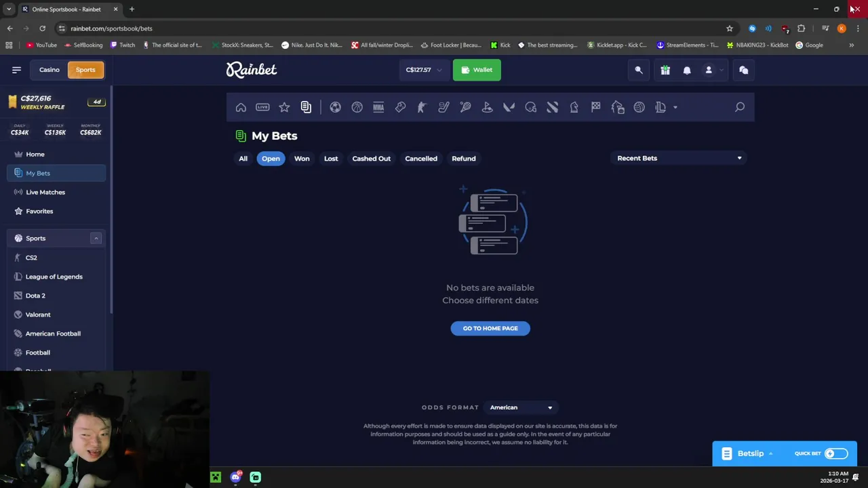
Task: Expand more sports arrow in sports bar
Action: (675, 107)
